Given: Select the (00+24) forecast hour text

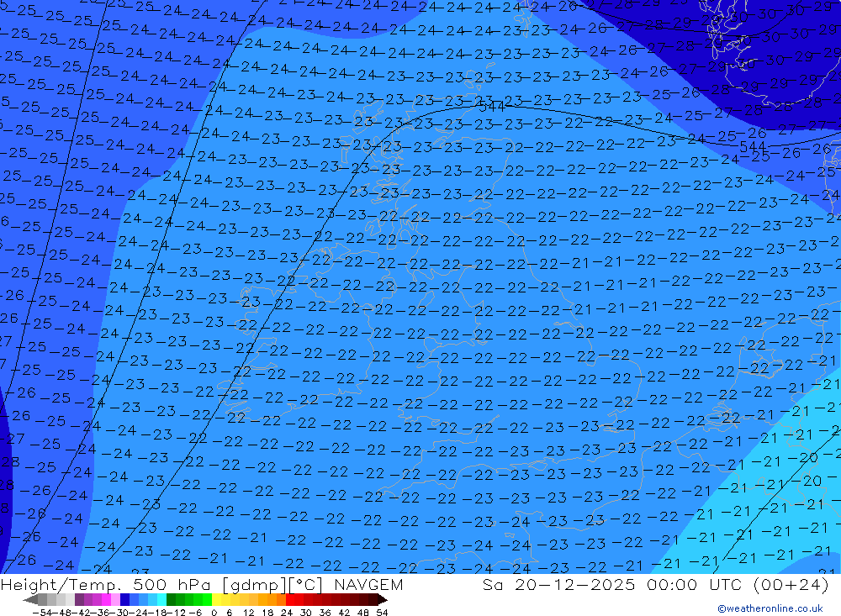Looking at the screenshot, I should (791, 584).
